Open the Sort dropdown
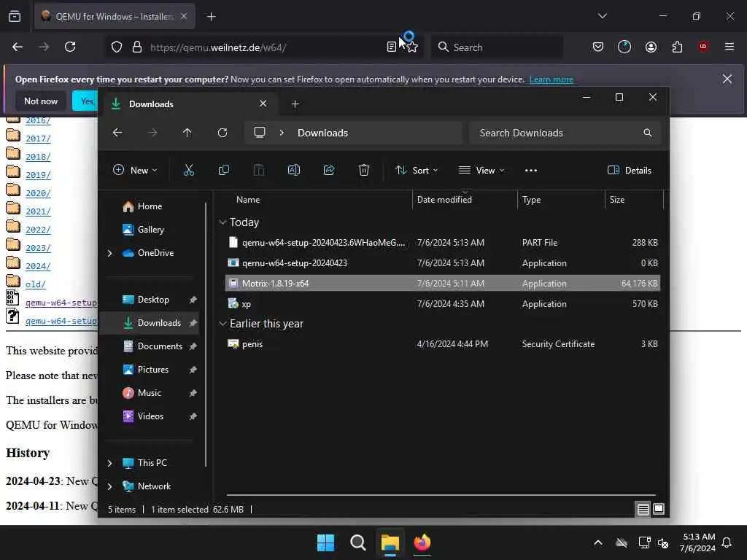 click(x=417, y=170)
